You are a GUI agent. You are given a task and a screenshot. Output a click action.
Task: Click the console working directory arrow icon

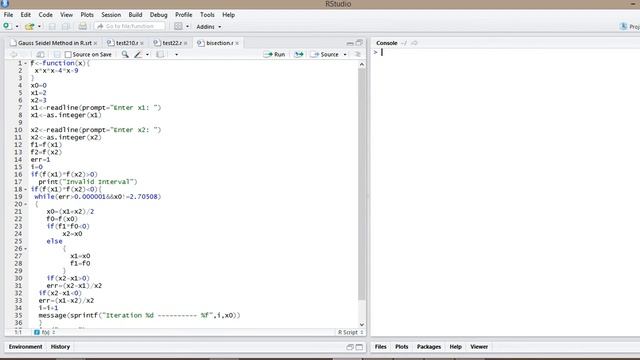pos(414,43)
